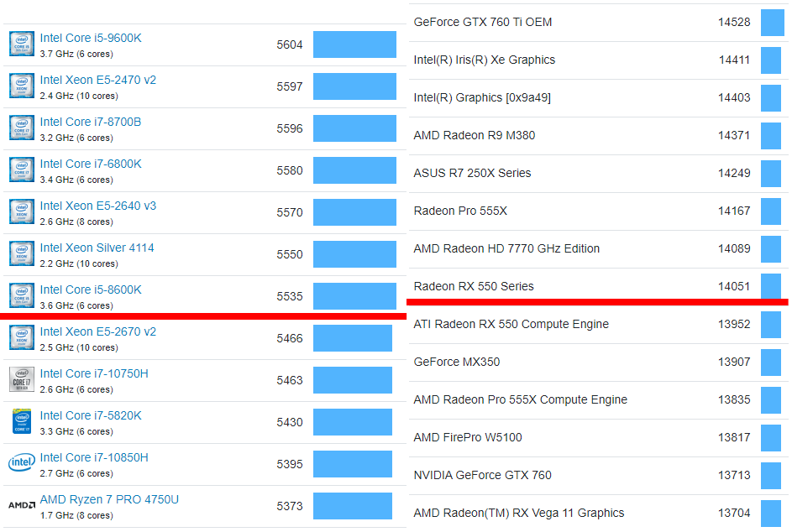Click the score bar for Ryzen 7 PRO 4750U

tap(353, 506)
